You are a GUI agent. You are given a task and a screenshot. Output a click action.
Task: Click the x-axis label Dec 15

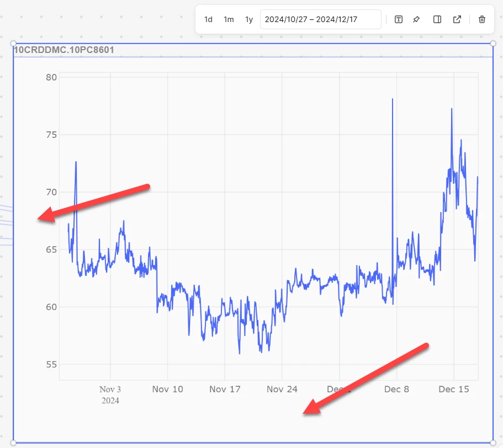click(x=454, y=389)
